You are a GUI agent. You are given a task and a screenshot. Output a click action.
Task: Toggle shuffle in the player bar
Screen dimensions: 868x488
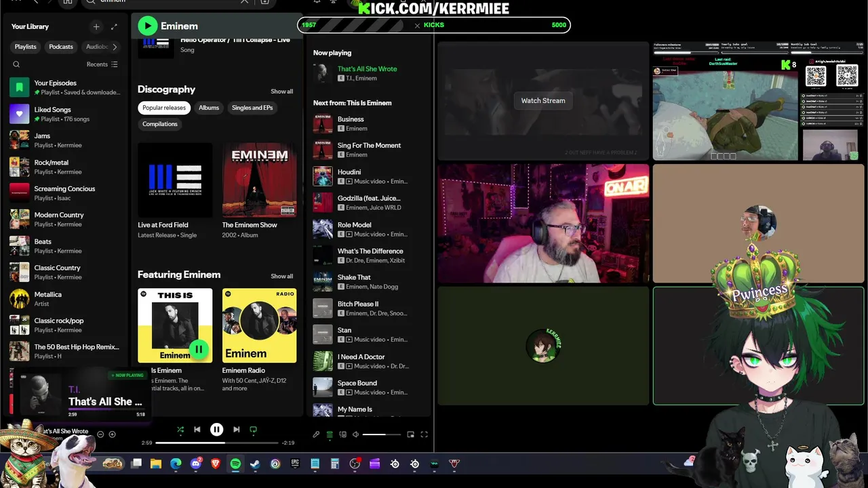pyautogui.click(x=180, y=429)
